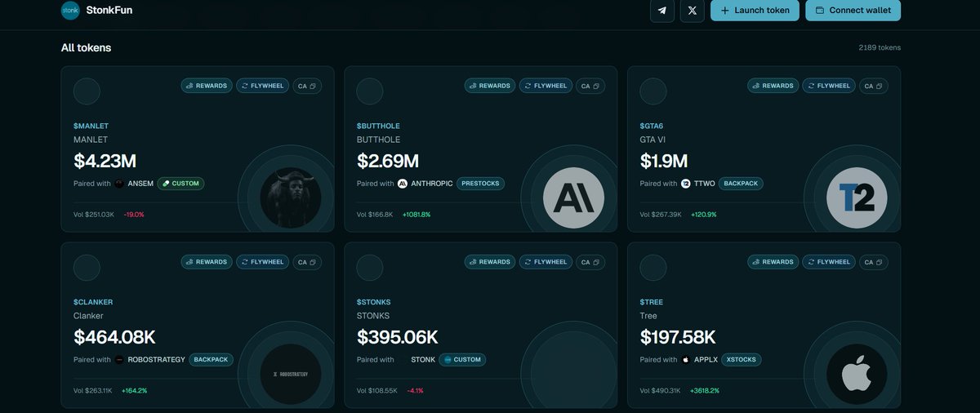Click the TTWO paired token icon

(686, 184)
